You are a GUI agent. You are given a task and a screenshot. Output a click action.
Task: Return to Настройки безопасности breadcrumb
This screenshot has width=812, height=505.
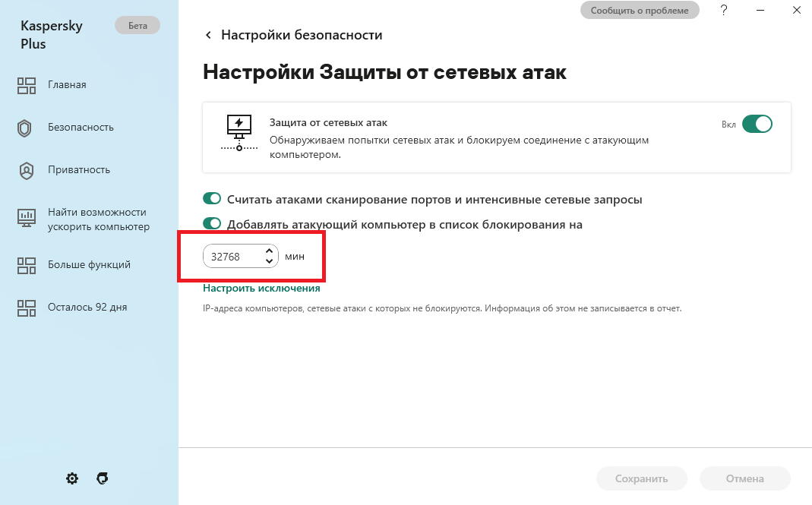click(302, 35)
